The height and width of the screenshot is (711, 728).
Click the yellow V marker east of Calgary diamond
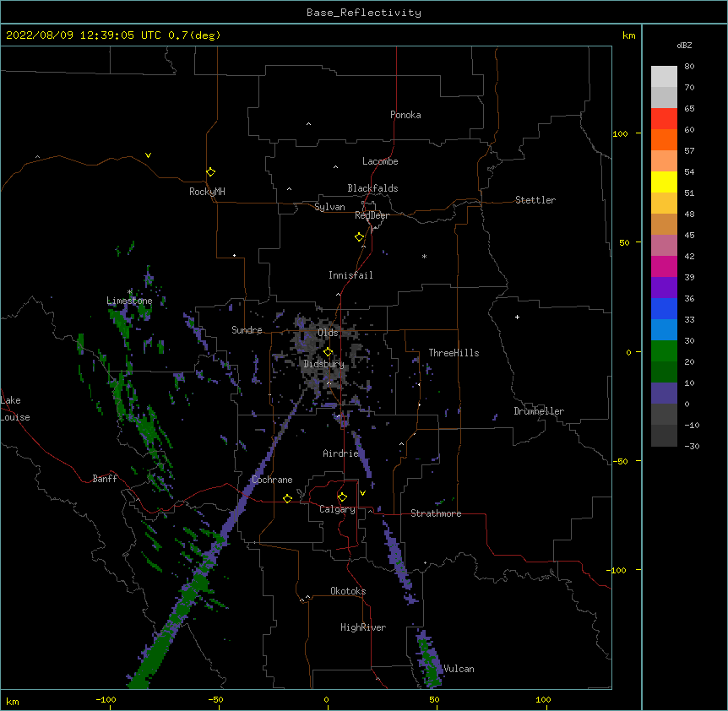coord(362,493)
